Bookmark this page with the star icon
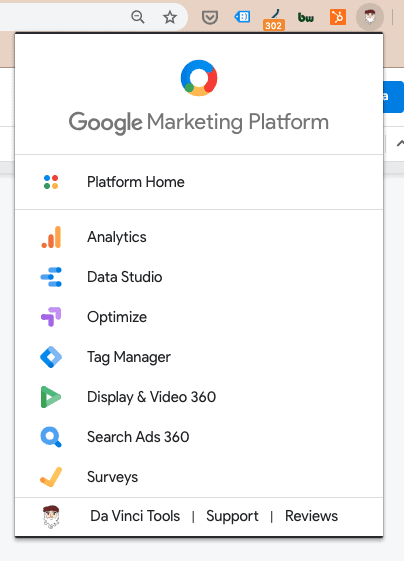The height and width of the screenshot is (561, 404). click(170, 17)
